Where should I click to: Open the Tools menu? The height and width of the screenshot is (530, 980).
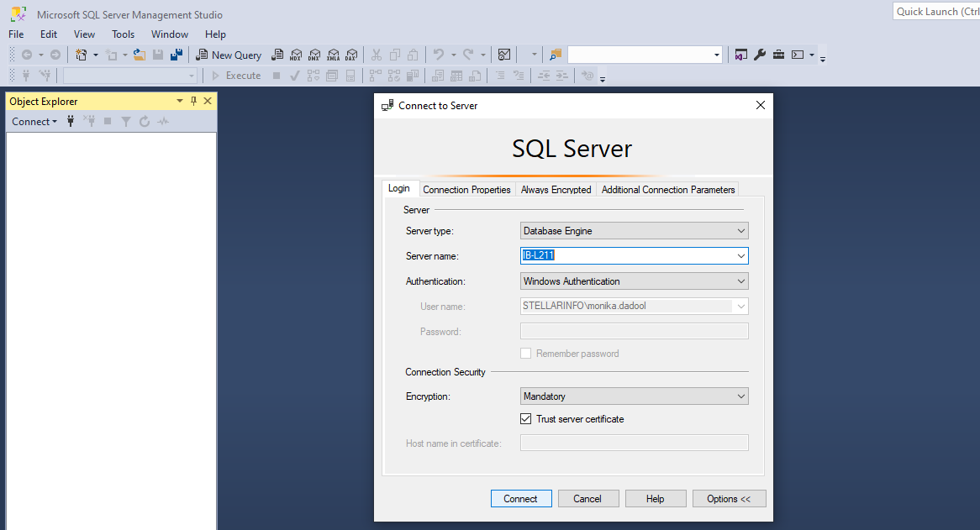click(123, 34)
